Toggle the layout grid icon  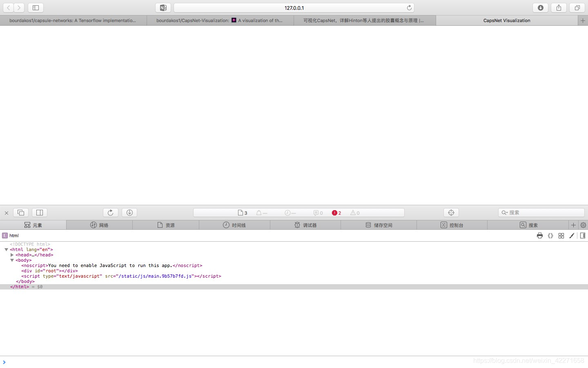(x=561, y=236)
